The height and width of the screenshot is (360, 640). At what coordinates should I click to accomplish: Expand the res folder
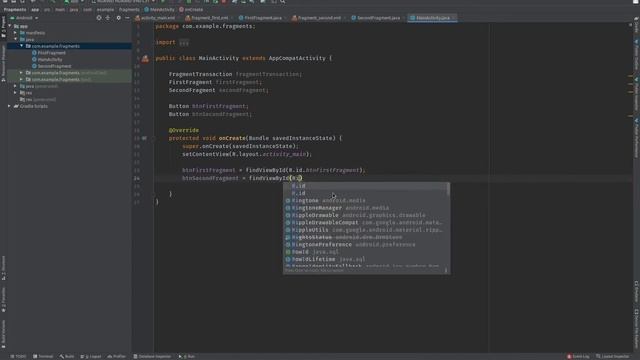[x=16, y=93]
